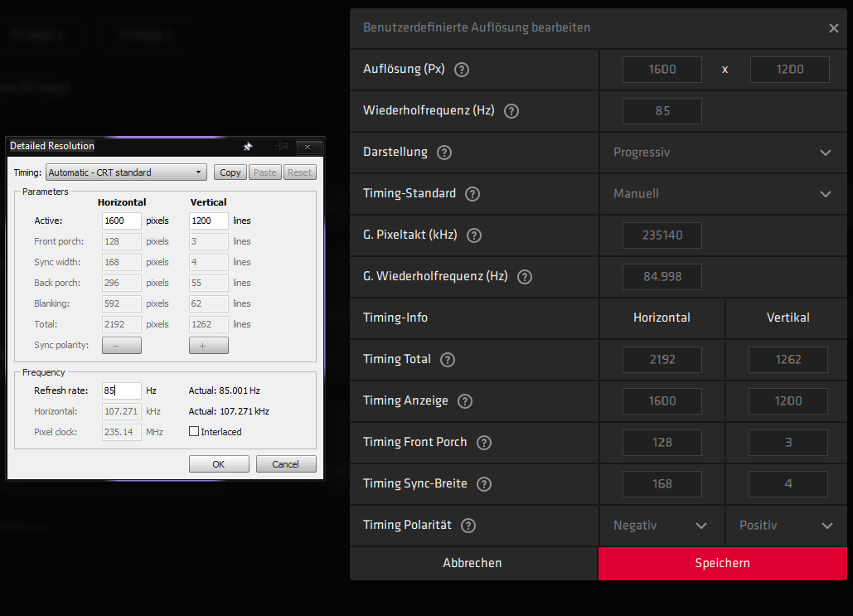The image size is (853, 616).
Task: Open horizontal polarity dropdown showing Negativ
Action: [x=662, y=525]
